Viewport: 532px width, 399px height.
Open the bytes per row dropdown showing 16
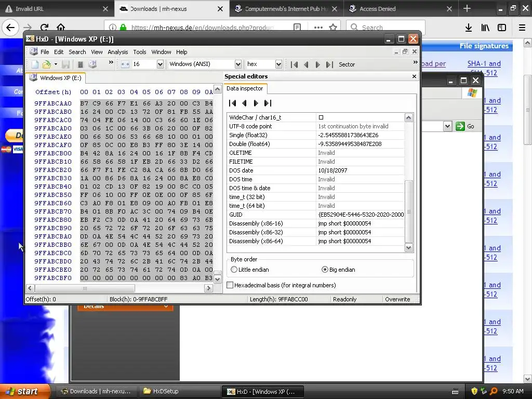click(160, 64)
